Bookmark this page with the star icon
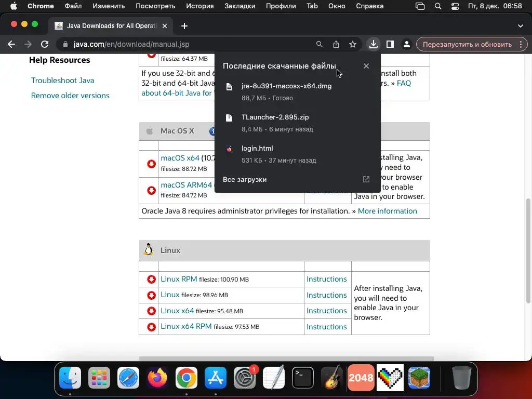 (353, 44)
